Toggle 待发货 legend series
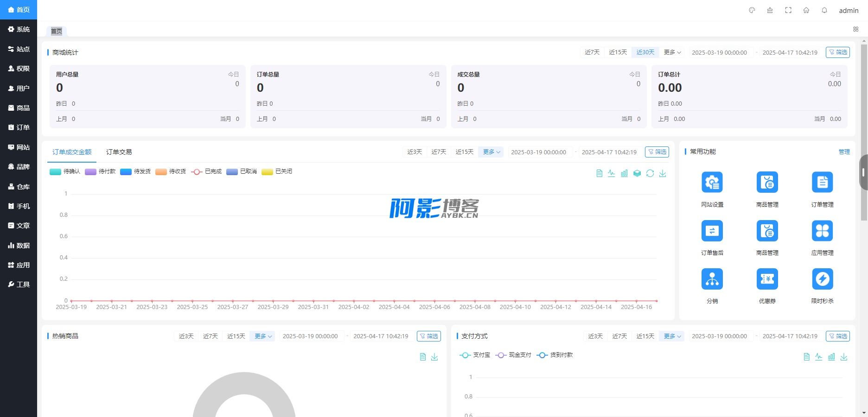868x417 pixels. click(x=135, y=171)
